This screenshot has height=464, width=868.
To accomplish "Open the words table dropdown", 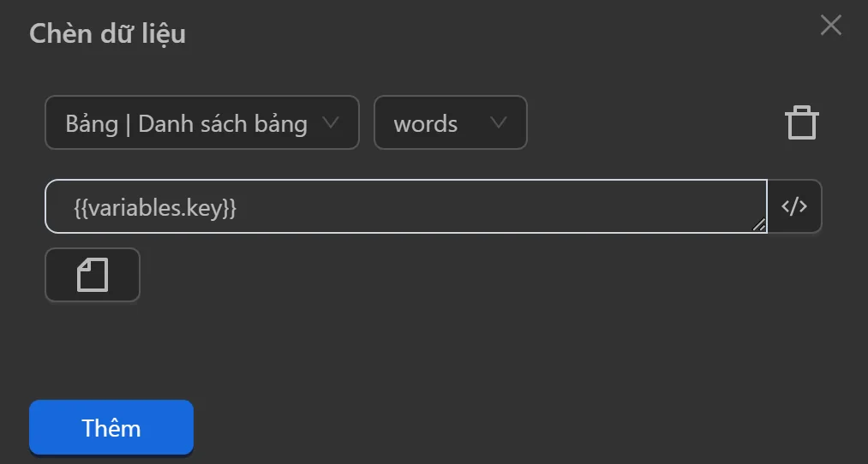I will (450, 123).
